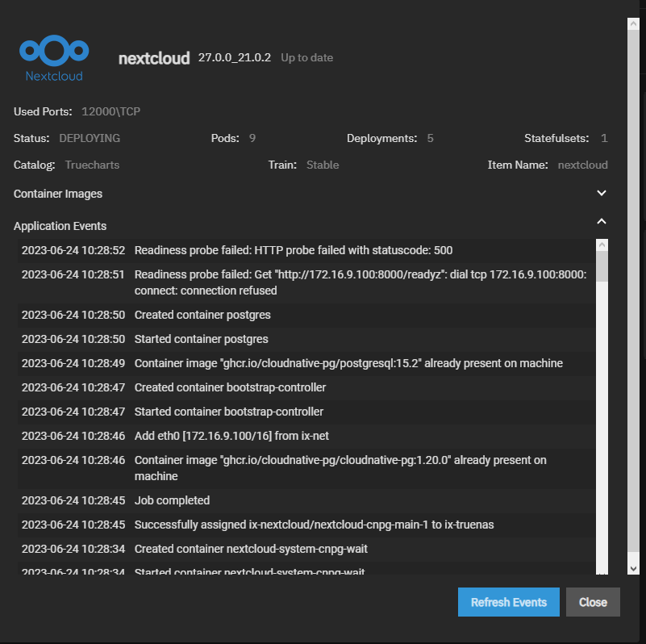Click the 12000\TCP used port value
The image size is (646, 644).
111,111
